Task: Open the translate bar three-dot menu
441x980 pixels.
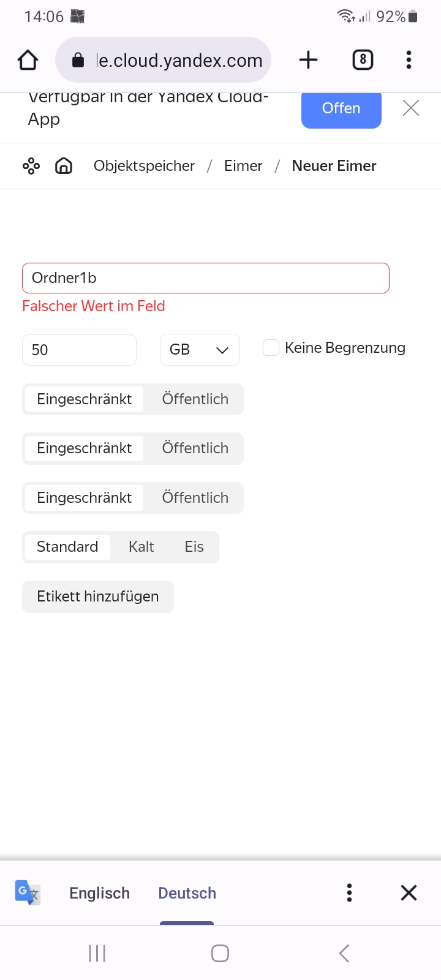Action: (349, 892)
